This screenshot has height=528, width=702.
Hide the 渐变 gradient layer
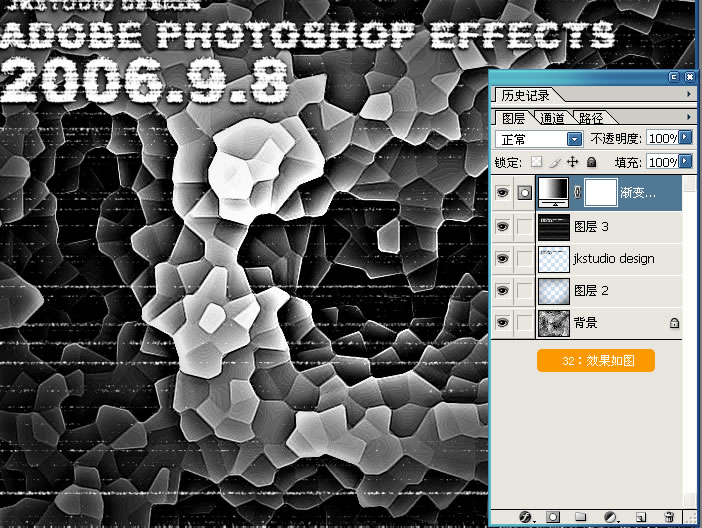click(502, 193)
